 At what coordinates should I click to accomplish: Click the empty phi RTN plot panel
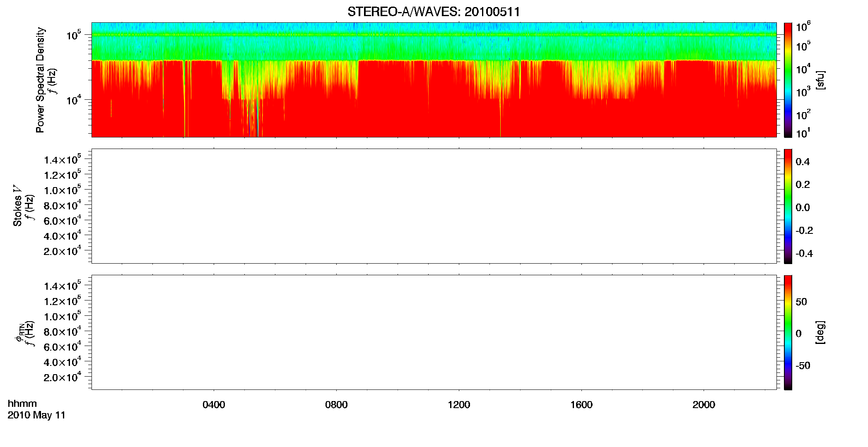tap(434, 332)
